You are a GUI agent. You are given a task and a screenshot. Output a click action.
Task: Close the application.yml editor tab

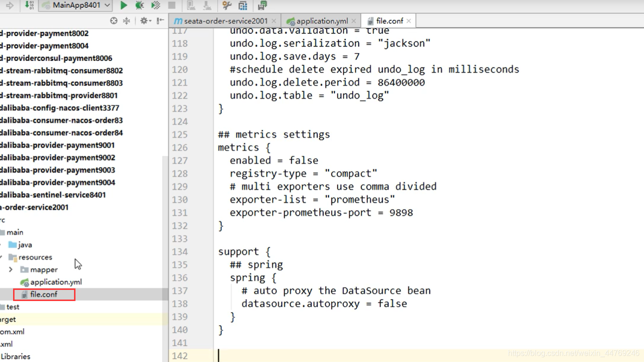point(354,21)
